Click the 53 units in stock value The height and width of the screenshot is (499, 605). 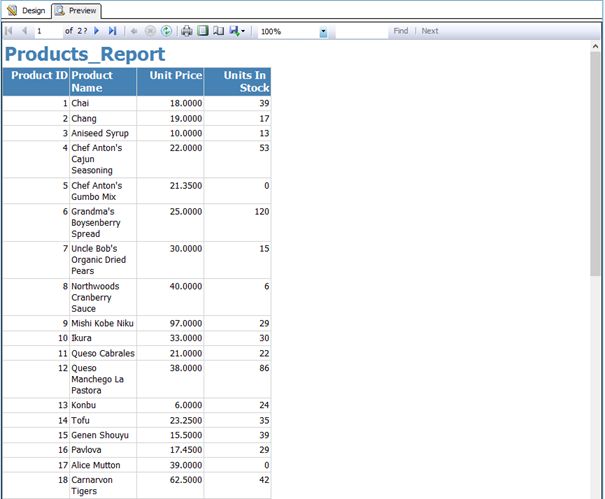coord(264,148)
